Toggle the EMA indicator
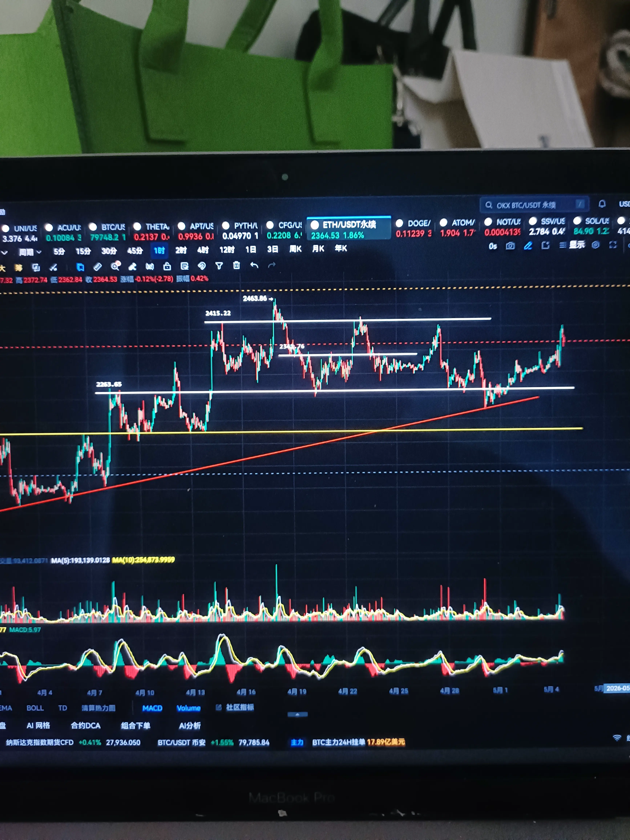This screenshot has height=840, width=630. [x=6, y=708]
